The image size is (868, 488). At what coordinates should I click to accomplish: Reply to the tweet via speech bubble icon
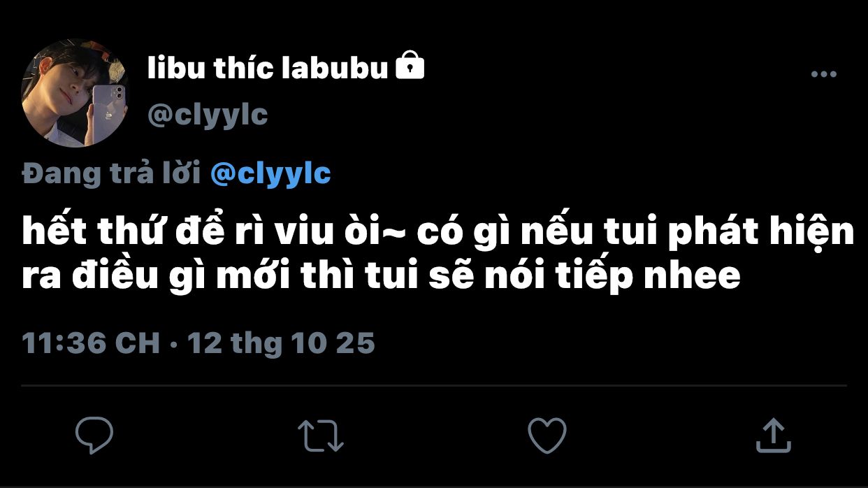point(94,435)
